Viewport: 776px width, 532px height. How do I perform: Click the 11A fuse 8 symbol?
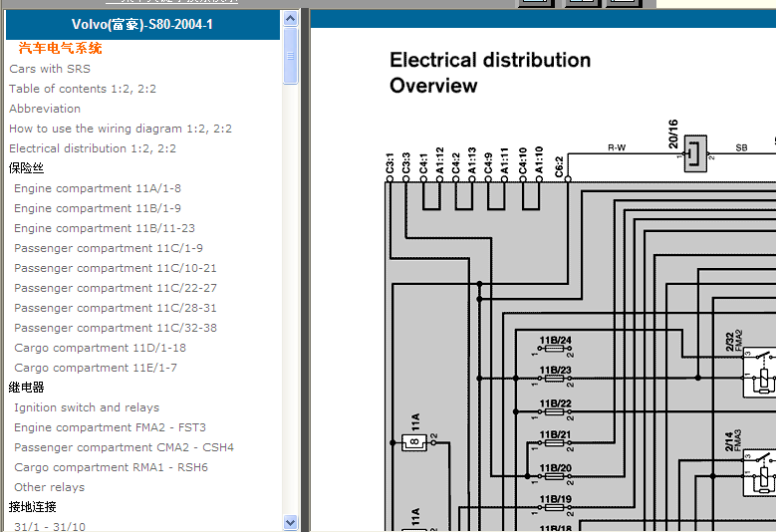click(414, 442)
